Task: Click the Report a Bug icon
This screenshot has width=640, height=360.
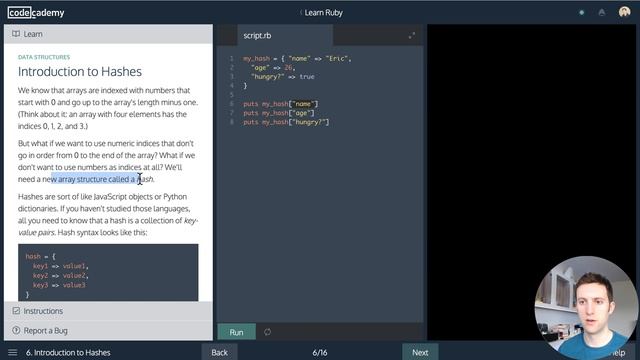Action: [16, 330]
